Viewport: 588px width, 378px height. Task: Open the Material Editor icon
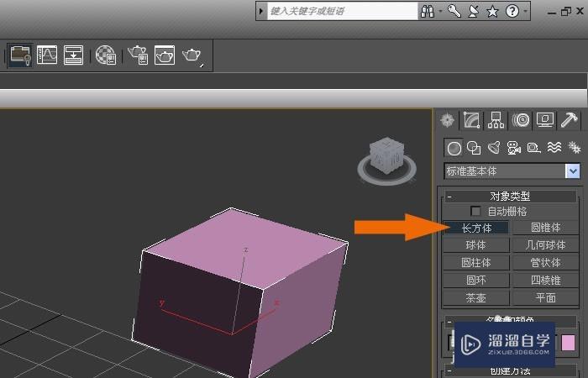(105, 55)
